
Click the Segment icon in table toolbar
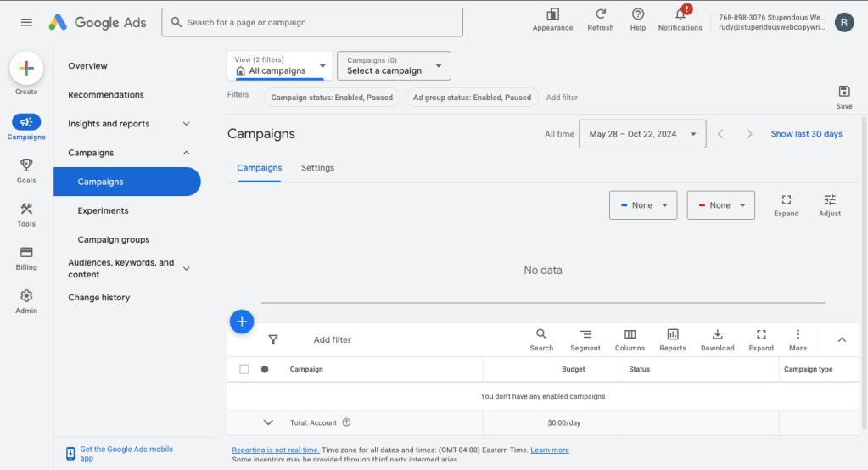(585, 339)
